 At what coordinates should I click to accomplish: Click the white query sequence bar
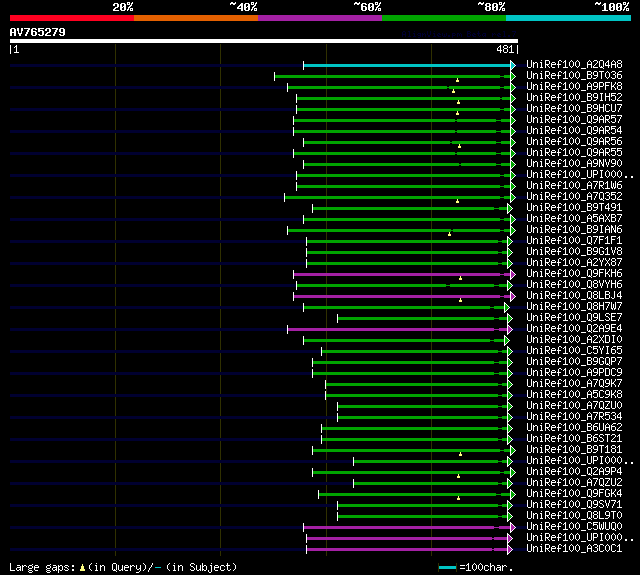pyautogui.click(x=264, y=41)
